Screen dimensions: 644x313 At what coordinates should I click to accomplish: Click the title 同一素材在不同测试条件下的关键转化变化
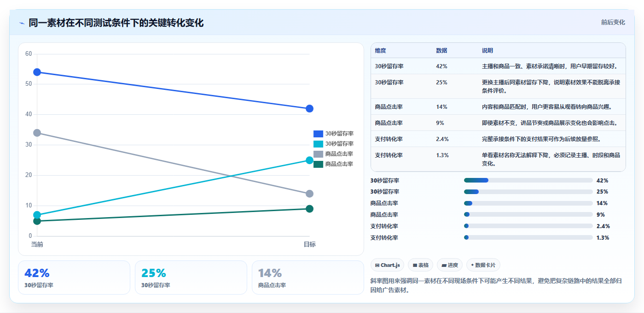[116, 23]
